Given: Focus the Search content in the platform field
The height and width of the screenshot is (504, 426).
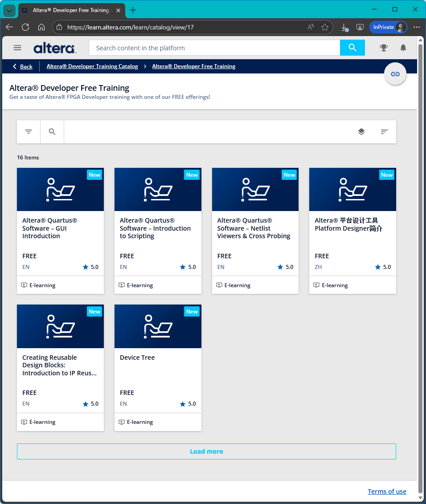Looking at the screenshot, I should (214, 48).
